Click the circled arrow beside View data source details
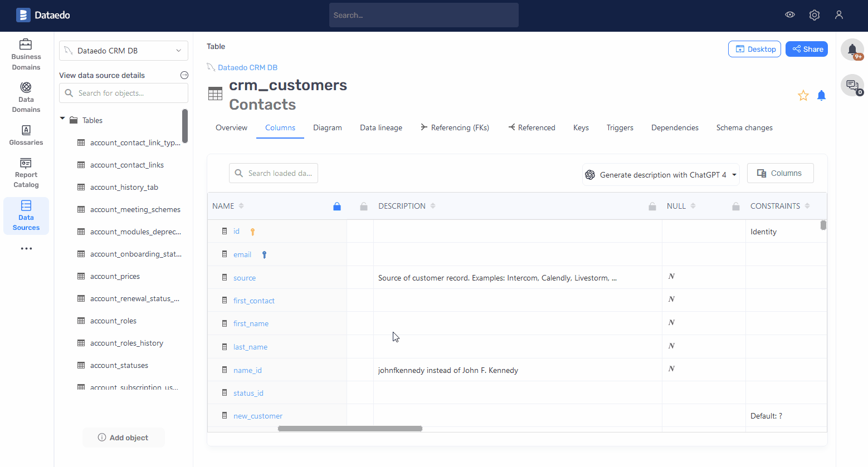The width and height of the screenshot is (868, 467). coord(184,75)
